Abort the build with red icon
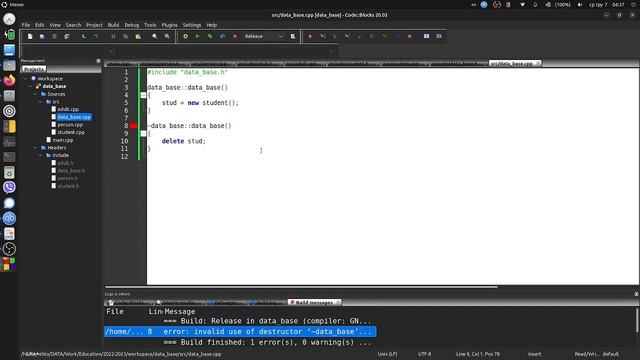640x360 pixels. tap(235, 36)
